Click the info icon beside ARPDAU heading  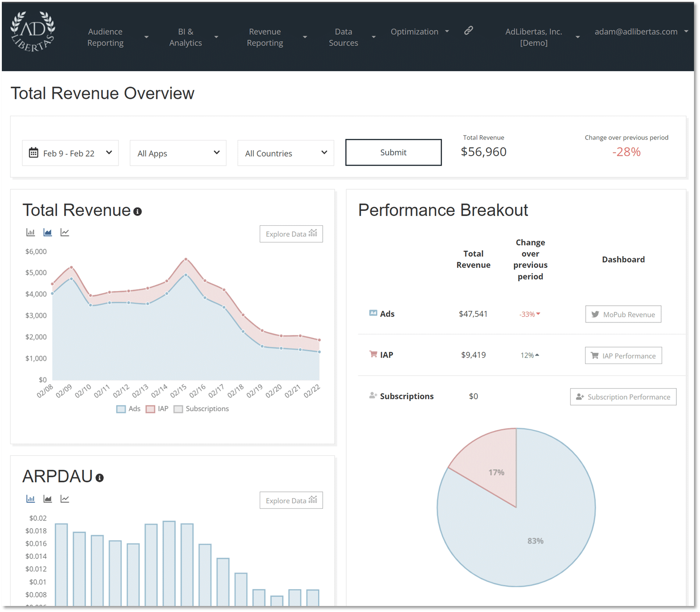click(100, 478)
